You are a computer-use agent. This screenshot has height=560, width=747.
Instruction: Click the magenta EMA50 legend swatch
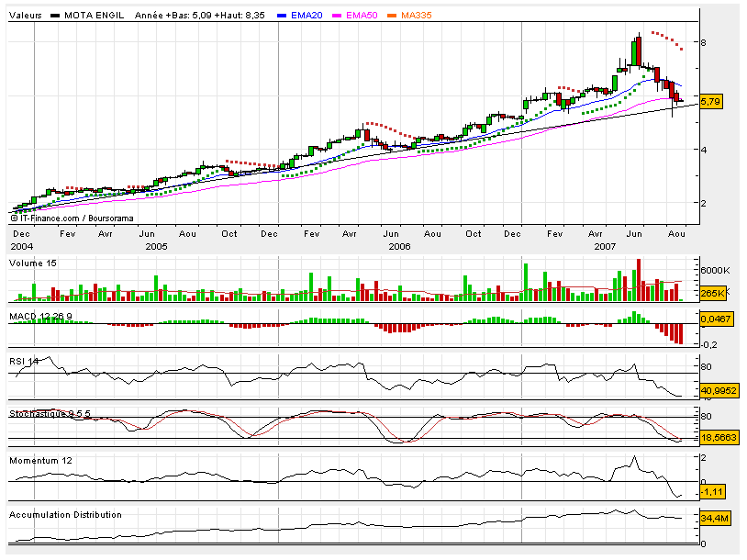point(337,16)
